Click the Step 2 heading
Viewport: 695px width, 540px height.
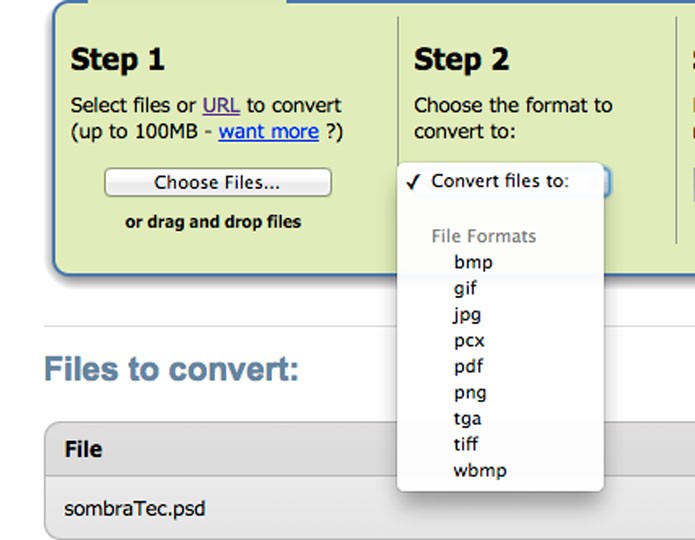(x=461, y=60)
